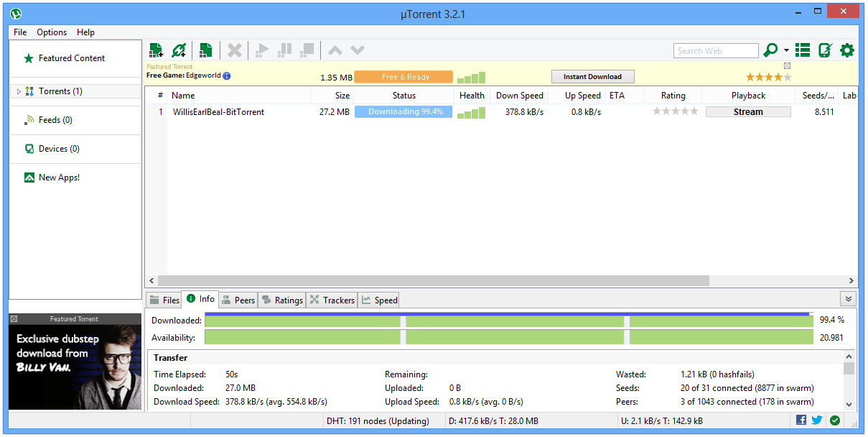The image size is (868, 437).
Task: Close the Featured Torrent ad in sidebar
Action: [x=14, y=318]
